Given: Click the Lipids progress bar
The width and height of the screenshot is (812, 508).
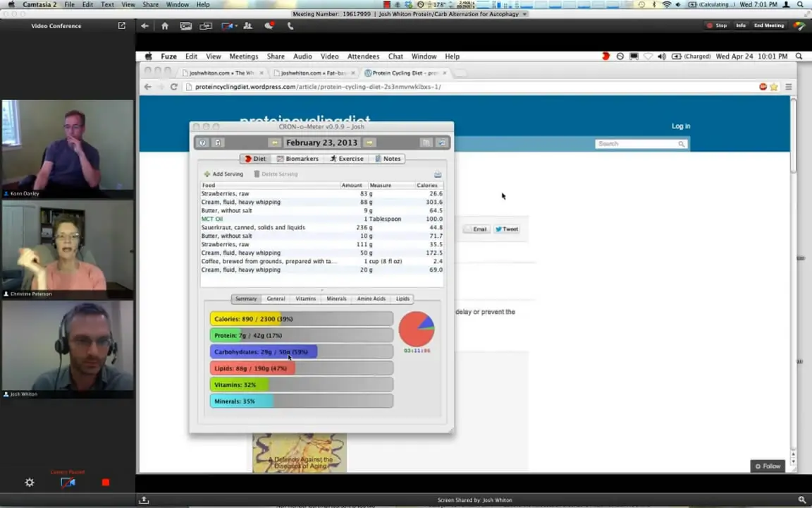Looking at the screenshot, I should tap(302, 368).
